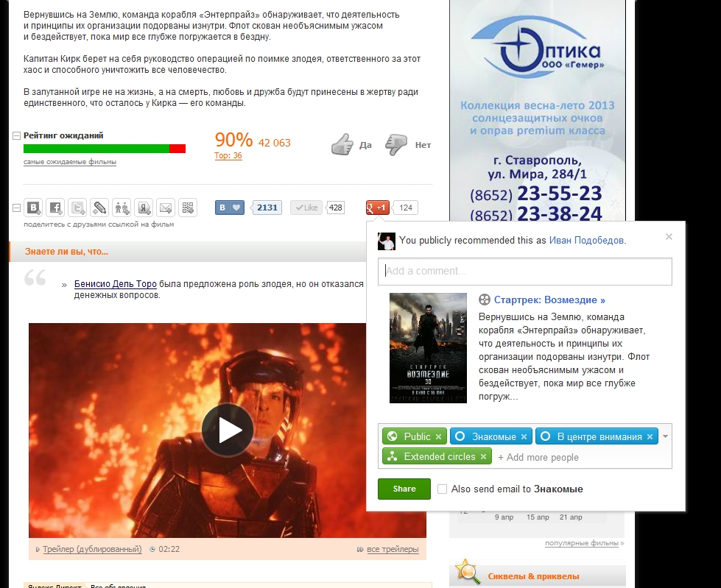This screenshot has height=588, width=721.
Task: Open the 'Стартрек: Возмездие »' link in popup
Action: point(549,300)
